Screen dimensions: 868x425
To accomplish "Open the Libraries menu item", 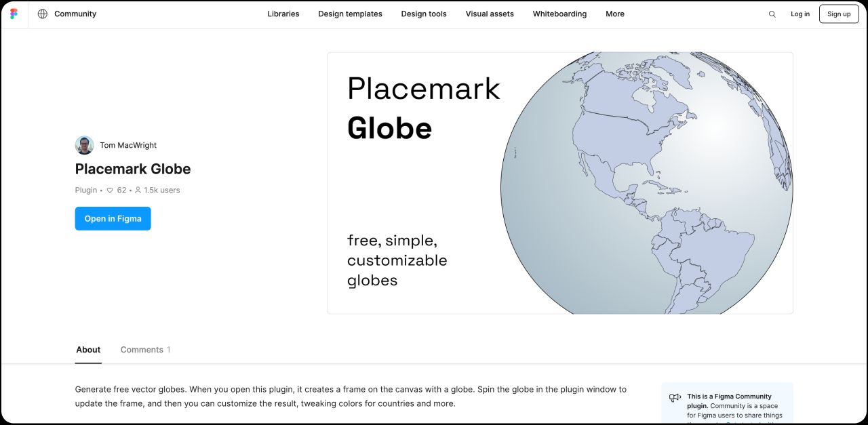I will (x=283, y=14).
